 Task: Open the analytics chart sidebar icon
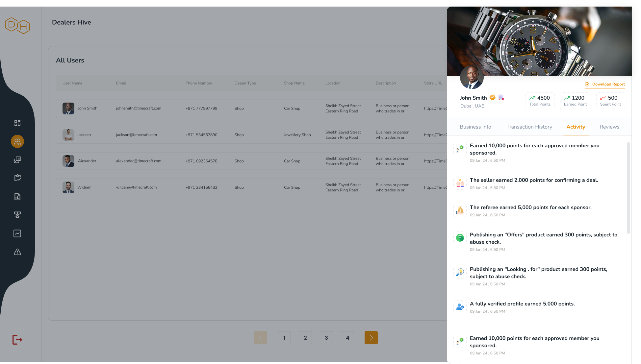pos(17,233)
